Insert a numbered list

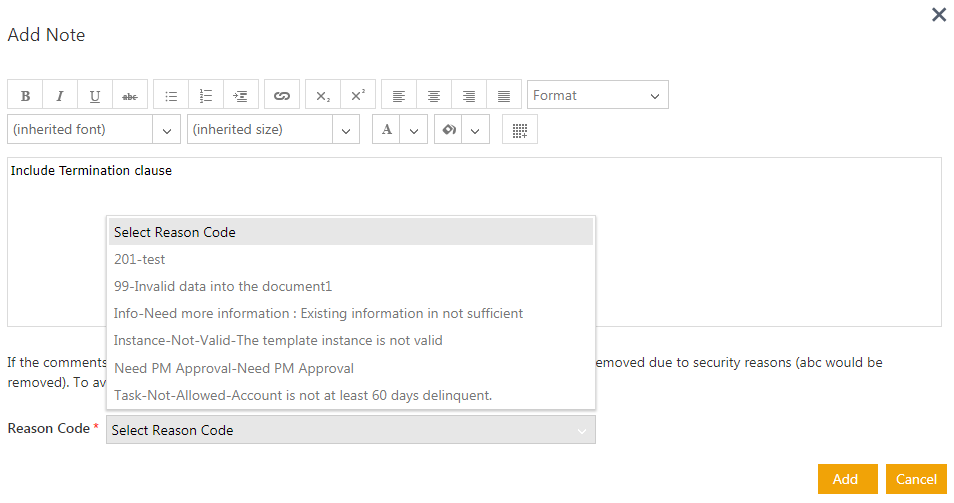[x=206, y=96]
